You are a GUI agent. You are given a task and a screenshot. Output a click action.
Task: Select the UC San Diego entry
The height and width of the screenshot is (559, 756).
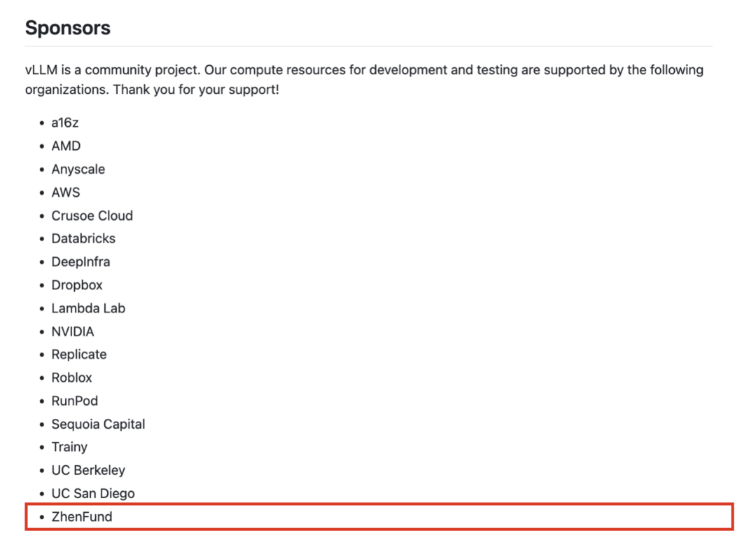[x=93, y=493]
